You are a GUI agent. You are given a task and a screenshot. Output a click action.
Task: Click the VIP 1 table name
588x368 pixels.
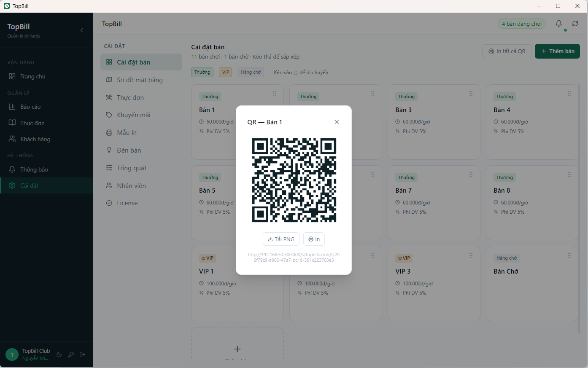[x=206, y=271]
